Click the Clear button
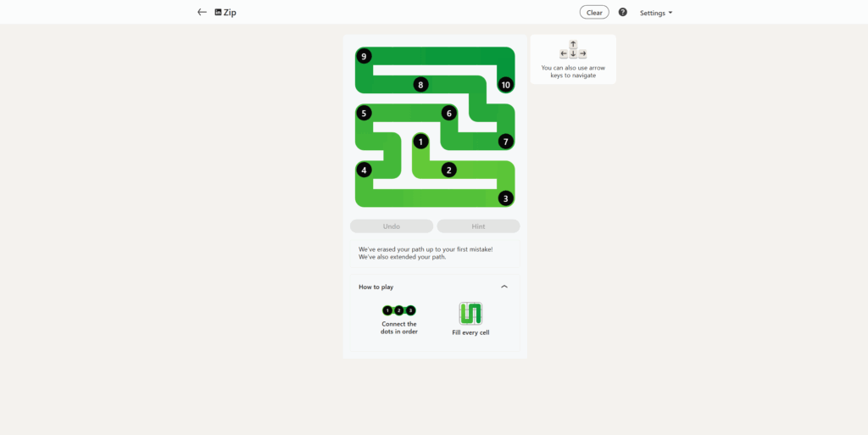Viewport: 868px width, 435px height. 594,12
